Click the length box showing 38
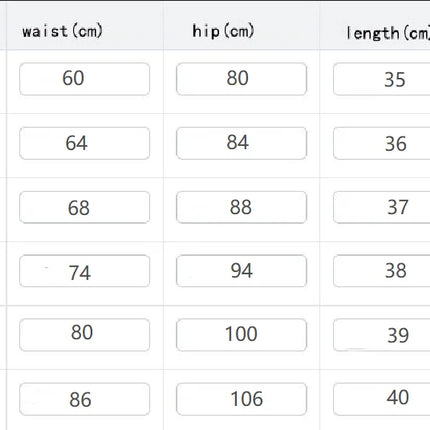Image resolution: width=430 pixels, height=430 pixels. pos(382,271)
